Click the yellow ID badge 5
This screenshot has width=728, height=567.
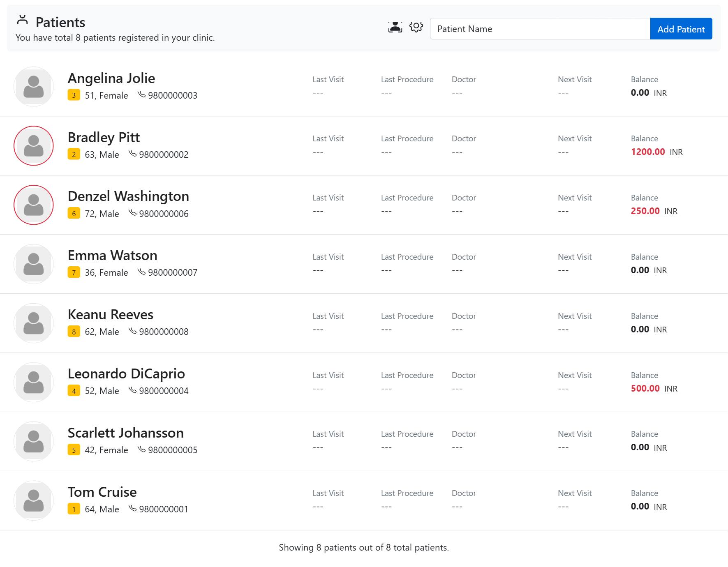pos(74,450)
